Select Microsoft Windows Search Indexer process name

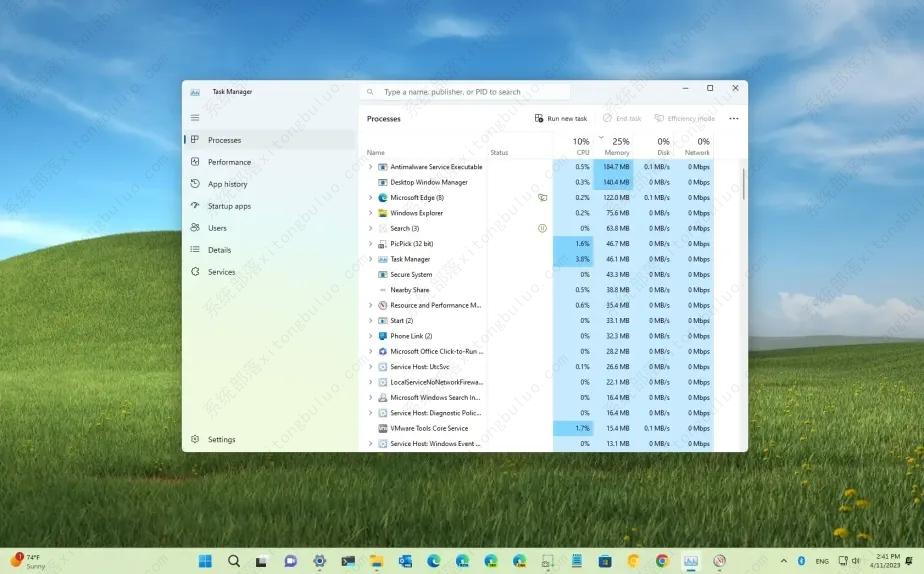pyautogui.click(x=435, y=397)
